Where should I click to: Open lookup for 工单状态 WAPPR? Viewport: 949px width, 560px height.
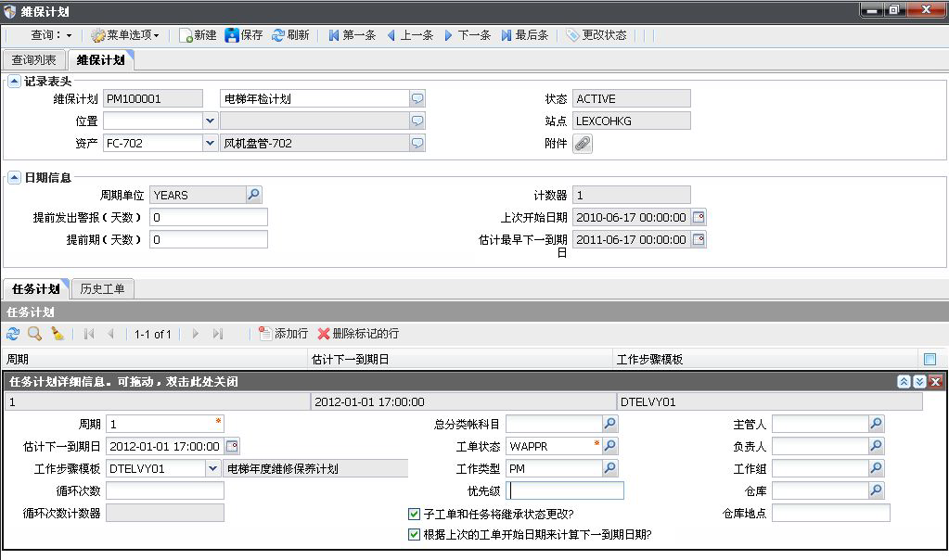[x=610, y=446]
